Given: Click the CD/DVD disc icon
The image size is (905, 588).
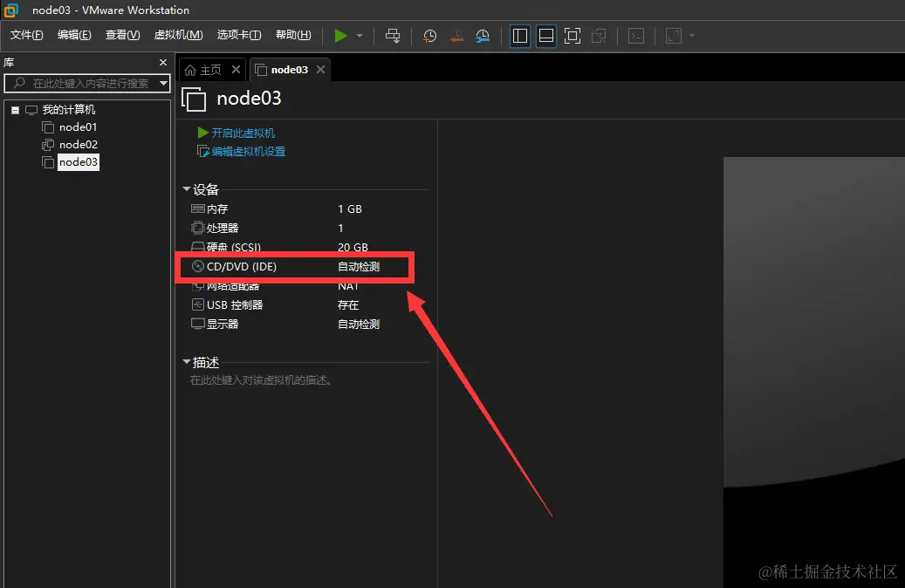Looking at the screenshot, I should point(198,266).
